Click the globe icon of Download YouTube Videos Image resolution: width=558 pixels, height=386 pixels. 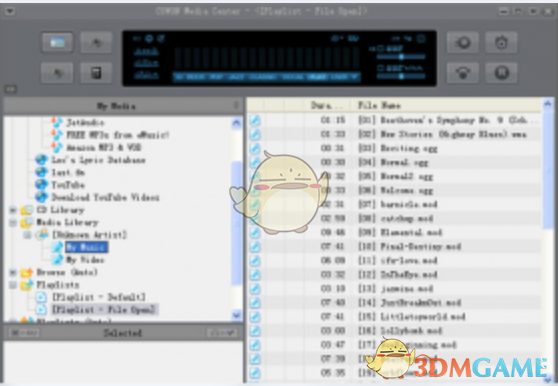click(41, 197)
